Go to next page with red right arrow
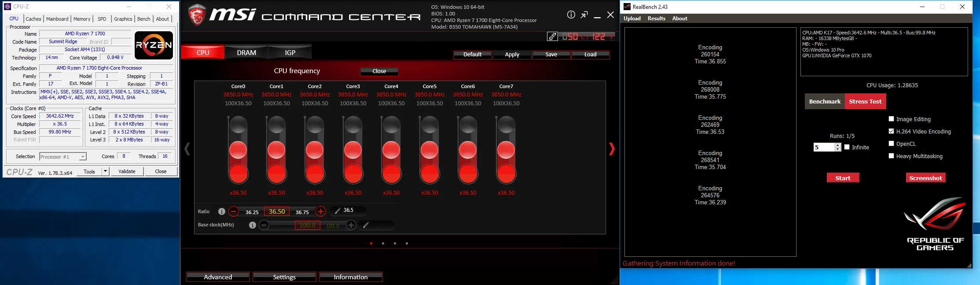 [612, 149]
